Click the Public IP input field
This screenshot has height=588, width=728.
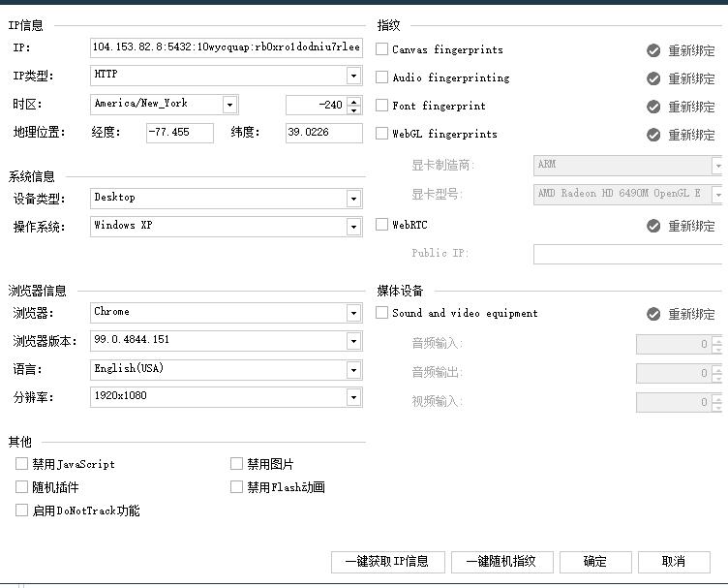tap(628, 254)
